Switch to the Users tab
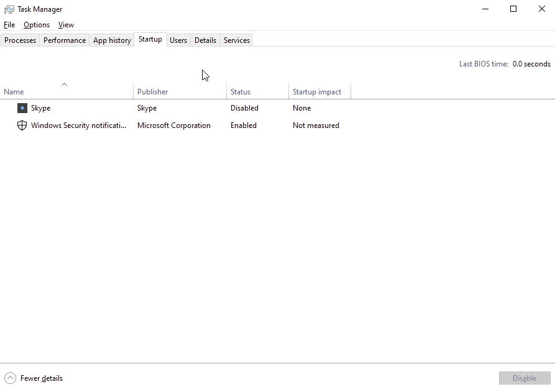 click(178, 40)
